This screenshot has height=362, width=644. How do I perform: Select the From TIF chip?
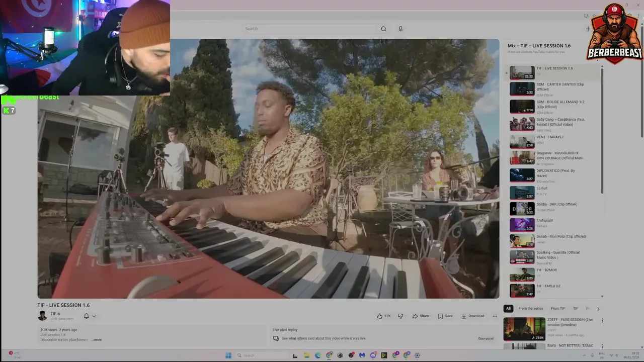(557, 308)
